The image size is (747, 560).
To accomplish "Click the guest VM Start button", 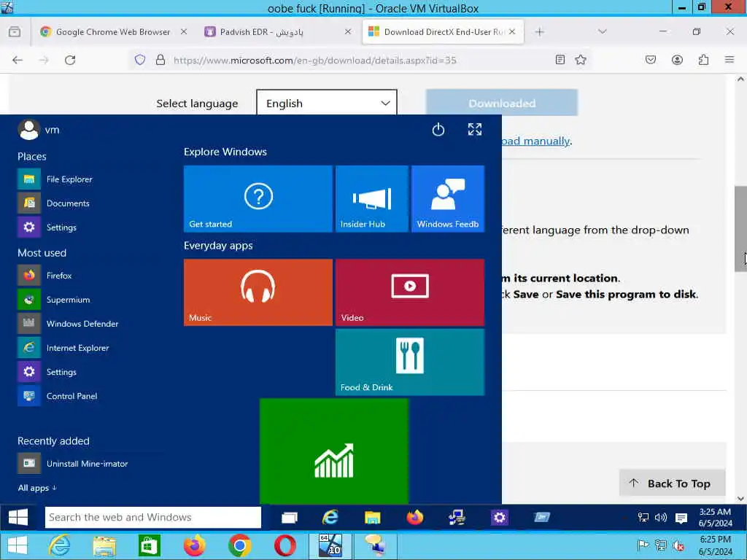I will [18, 517].
